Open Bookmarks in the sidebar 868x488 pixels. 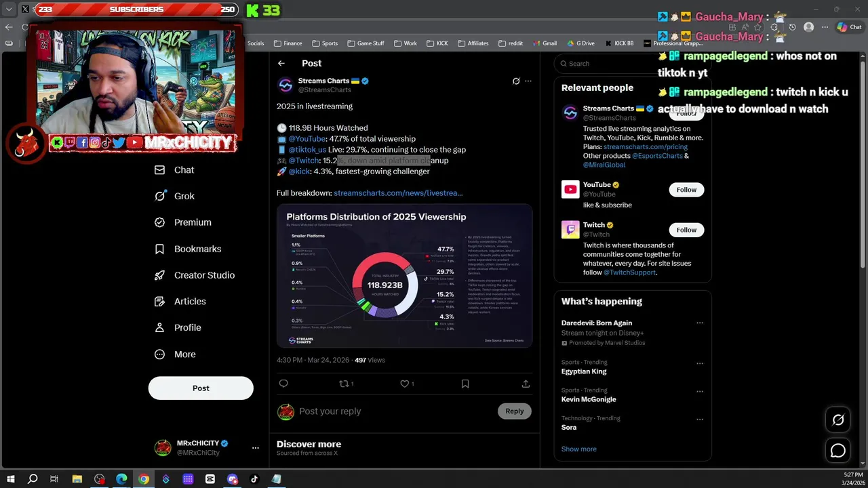pos(188,249)
